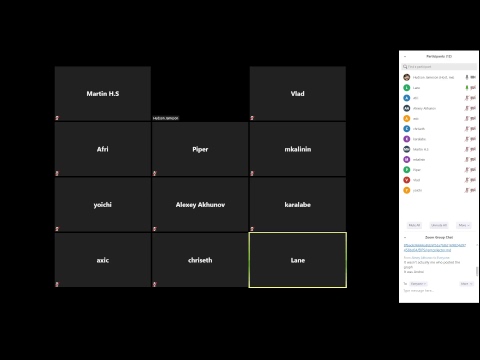
Task: Click the Unmute All button
Action: click(x=439, y=225)
